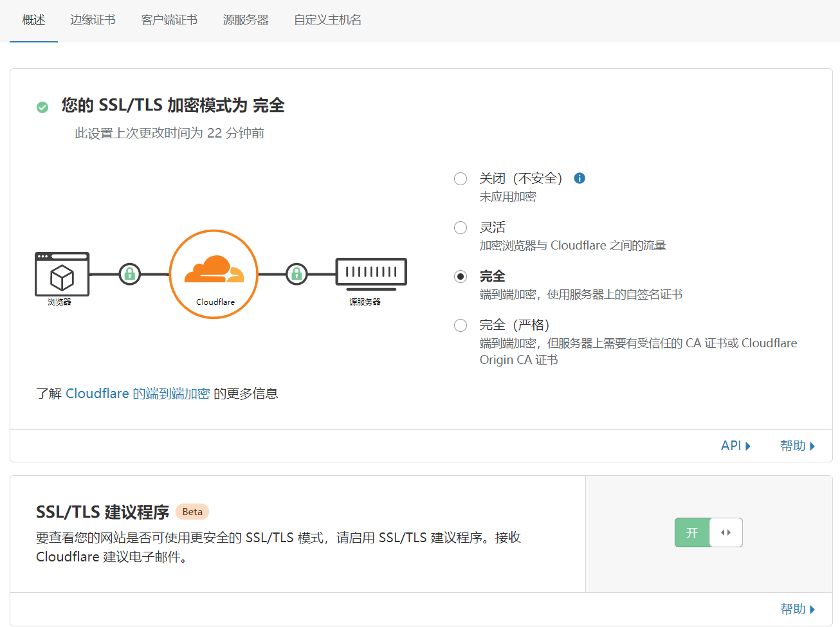Expand 帮助 in the SSL/TLS 建议程序 card
Screen dimensions: 840x627
tap(798, 609)
